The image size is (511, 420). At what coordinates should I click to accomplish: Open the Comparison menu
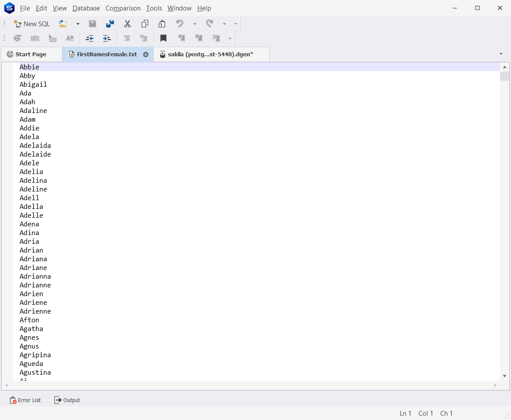coord(123,8)
